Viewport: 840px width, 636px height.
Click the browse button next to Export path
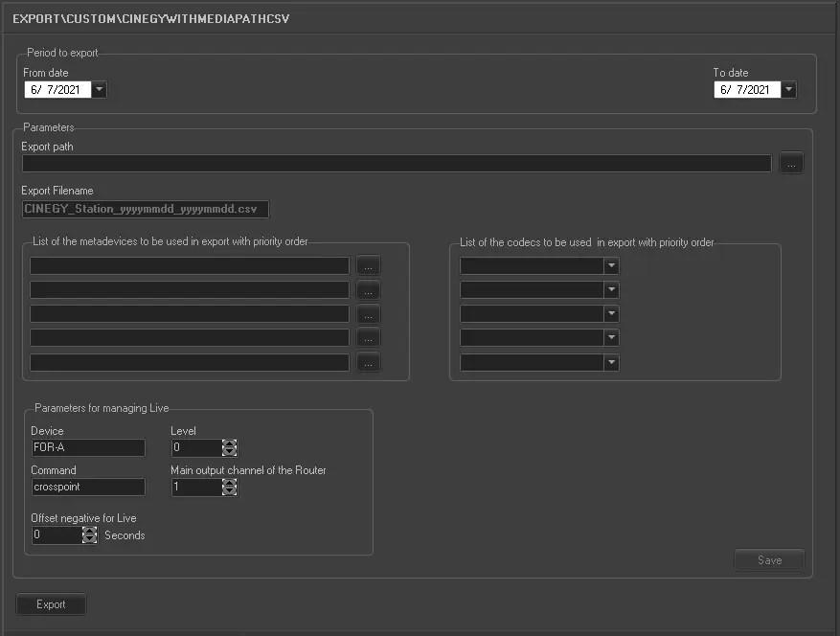point(790,164)
